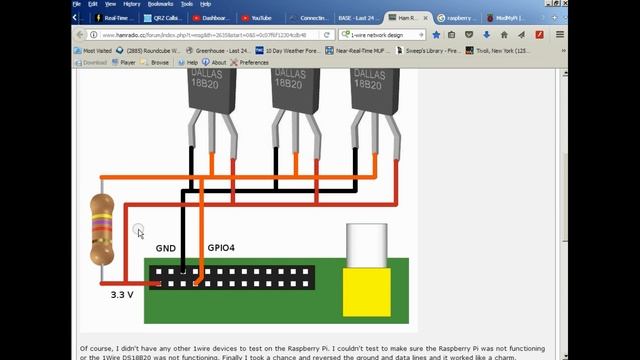The image size is (640, 360).
Task: Reload the current page
Action: 327,35
